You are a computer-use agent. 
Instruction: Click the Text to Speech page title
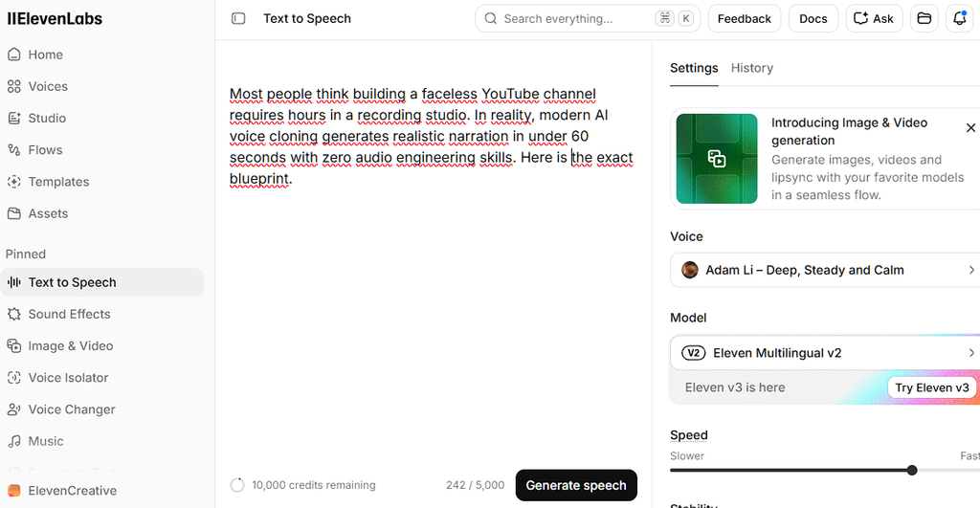pos(307,19)
